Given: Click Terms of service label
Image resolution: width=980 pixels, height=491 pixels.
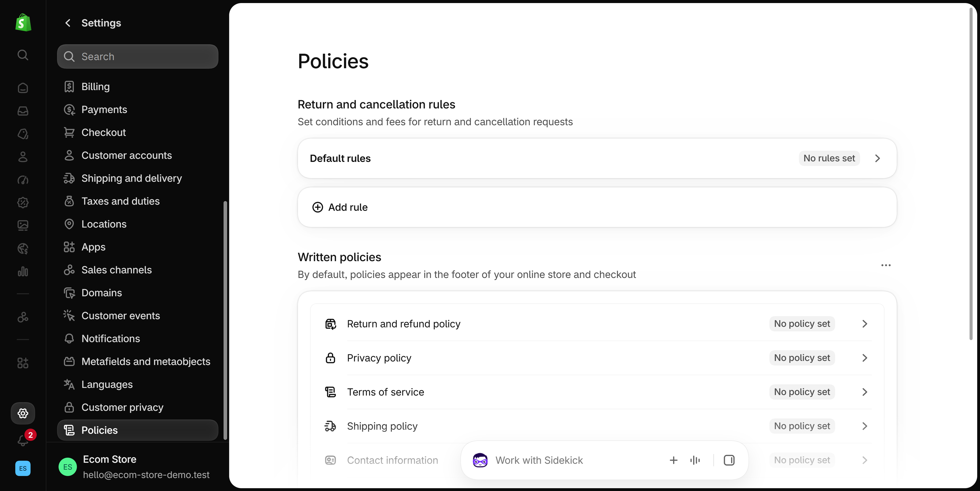Looking at the screenshot, I should point(385,392).
